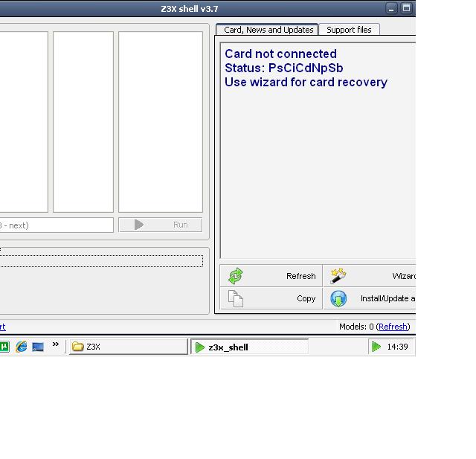This screenshot has height=459, width=476.
Task: Click 'Use wizard for card recovery' text
Action: [x=306, y=82]
